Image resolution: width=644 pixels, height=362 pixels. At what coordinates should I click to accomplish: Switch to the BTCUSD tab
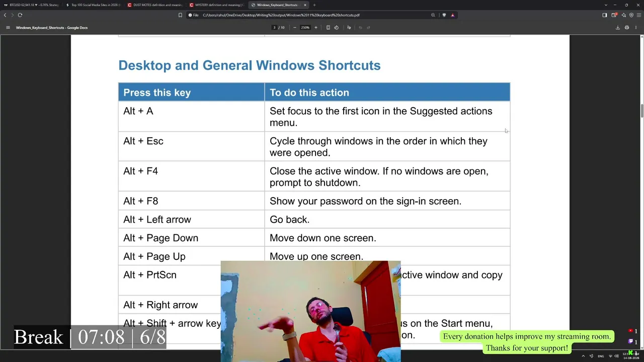point(31,5)
